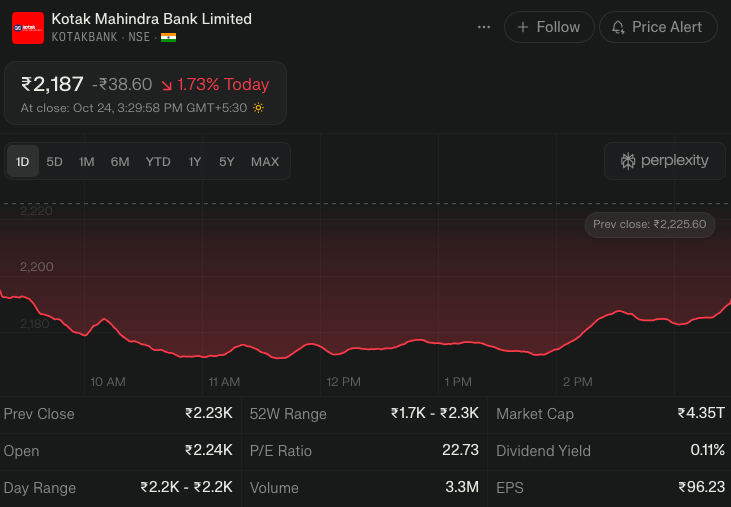The height and width of the screenshot is (507, 731).
Task: Click the KOTAKBANK ticker symbol text
Action: (x=85, y=37)
